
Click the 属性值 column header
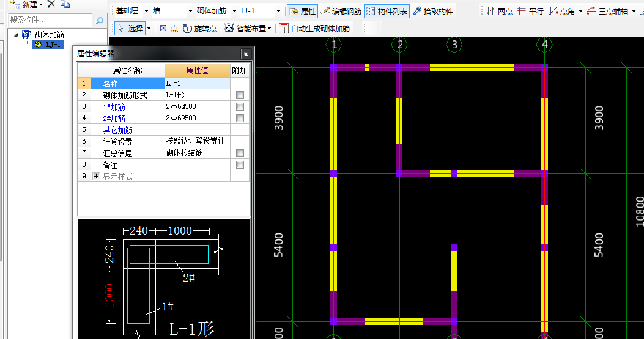pos(197,70)
